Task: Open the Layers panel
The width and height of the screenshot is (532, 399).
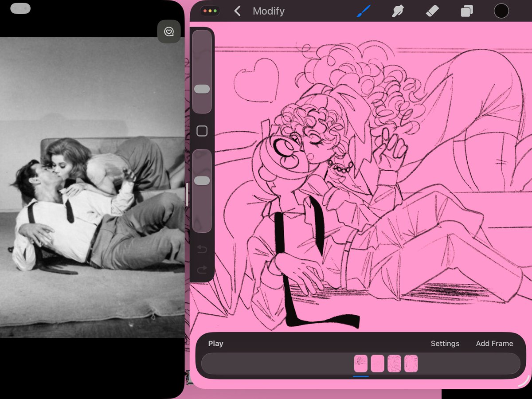Action: click(x=466, y=11)
